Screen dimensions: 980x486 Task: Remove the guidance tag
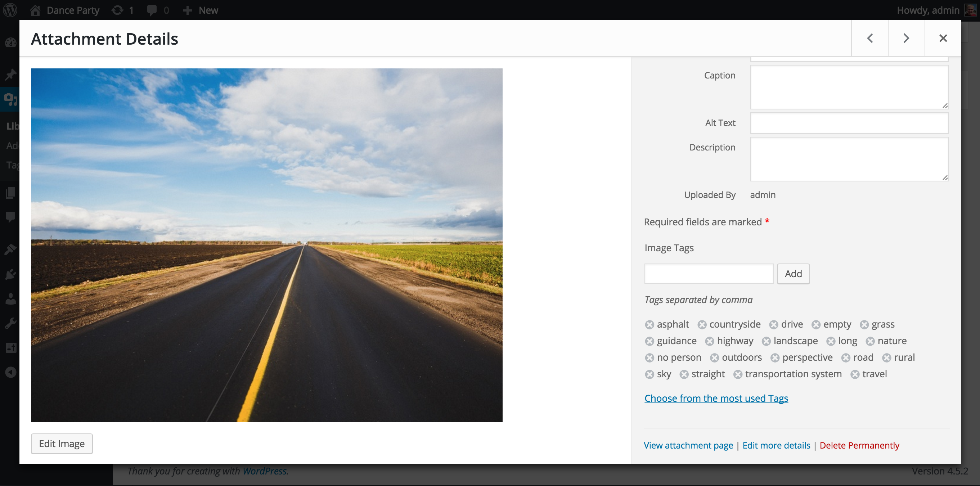(x=649, y=342)
